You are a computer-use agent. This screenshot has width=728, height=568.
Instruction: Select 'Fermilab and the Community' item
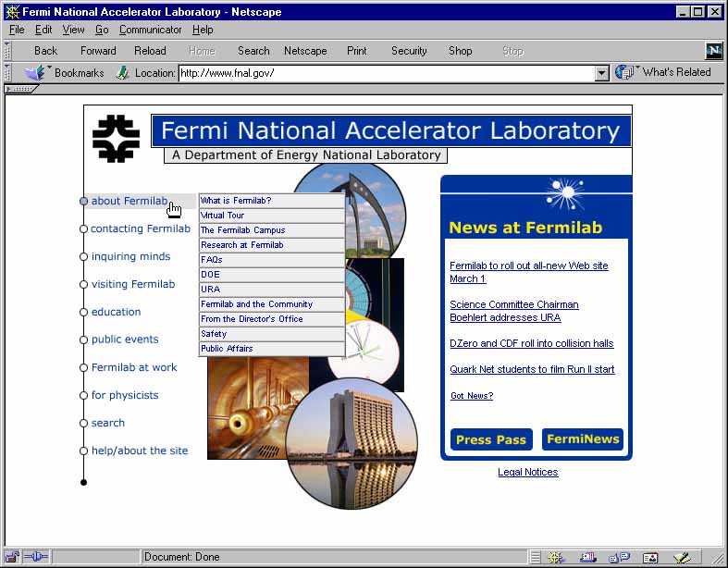pos(272,304)
